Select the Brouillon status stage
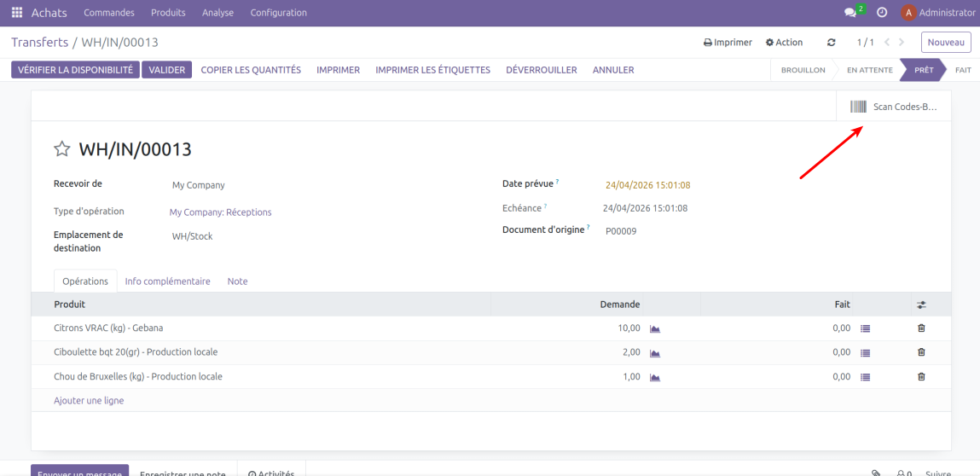The image size is (980, 476). coord(803,70)
